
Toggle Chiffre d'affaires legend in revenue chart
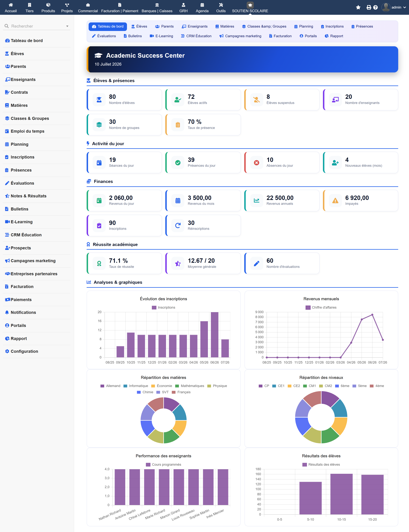[x=321, y=307]
